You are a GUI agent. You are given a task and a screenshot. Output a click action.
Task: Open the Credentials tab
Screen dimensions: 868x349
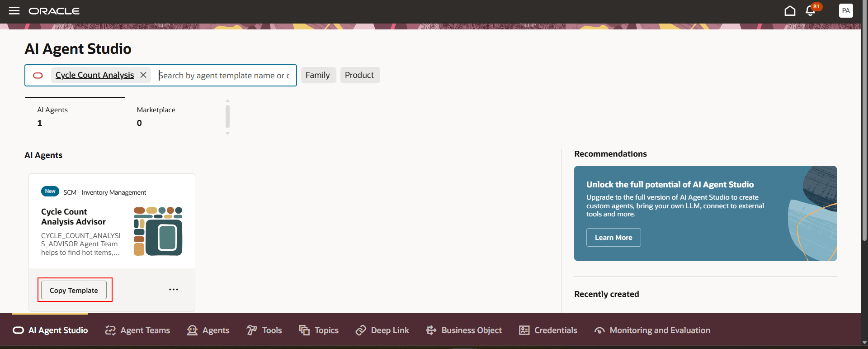tap(548, 330)
